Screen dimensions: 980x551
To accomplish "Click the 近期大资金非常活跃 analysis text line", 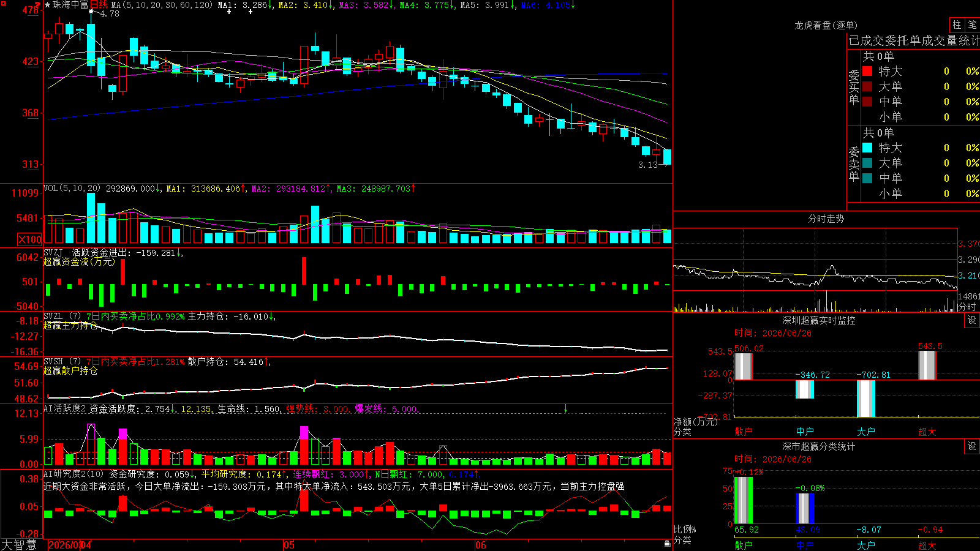I will coord(334,486).
